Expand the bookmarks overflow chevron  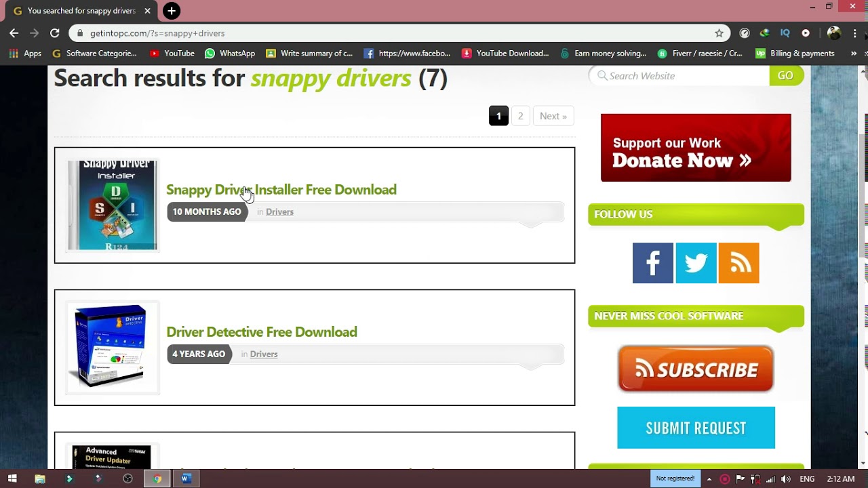(x=854, y=53)
